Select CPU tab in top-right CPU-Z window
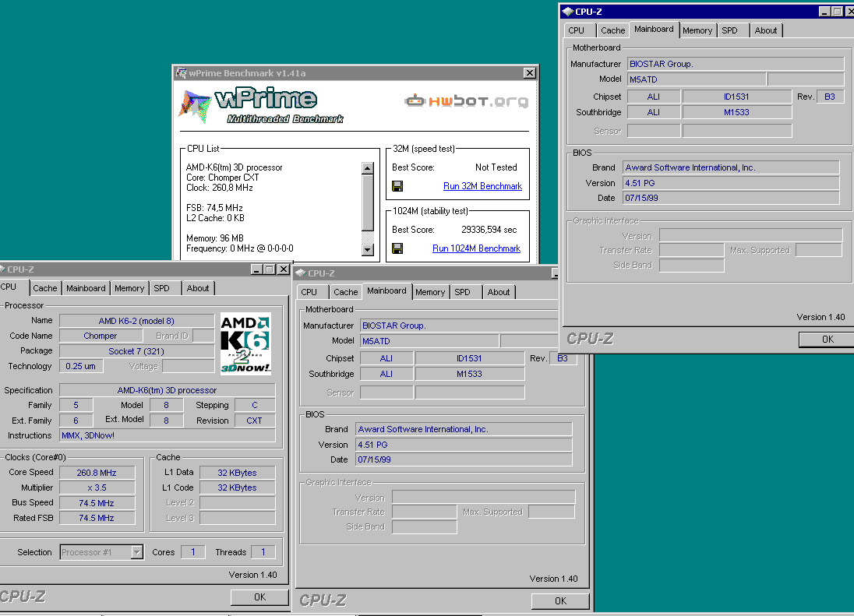Viewport: 854px width, 616px height. pyautogui.click(x=577, y=30)
